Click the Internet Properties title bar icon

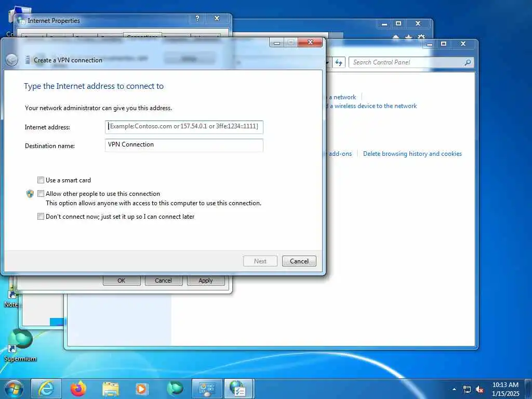(x=22, y=21)
